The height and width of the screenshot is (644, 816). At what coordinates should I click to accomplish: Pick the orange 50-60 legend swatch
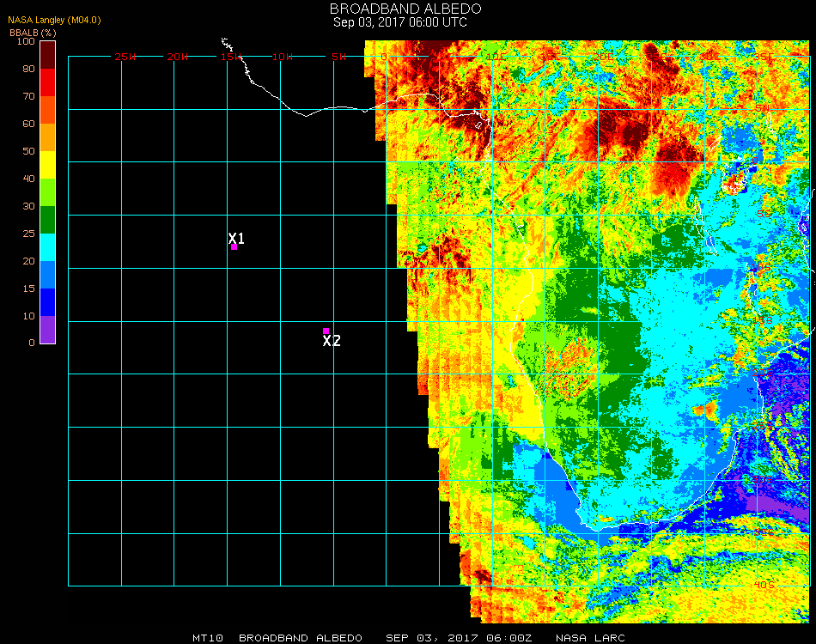tap(48, 137)
